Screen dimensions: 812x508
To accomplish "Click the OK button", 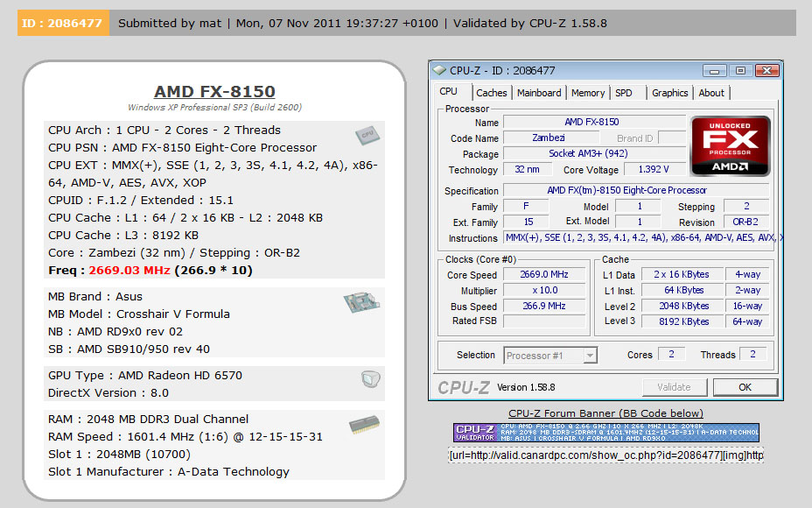I will tap(745, 387).
